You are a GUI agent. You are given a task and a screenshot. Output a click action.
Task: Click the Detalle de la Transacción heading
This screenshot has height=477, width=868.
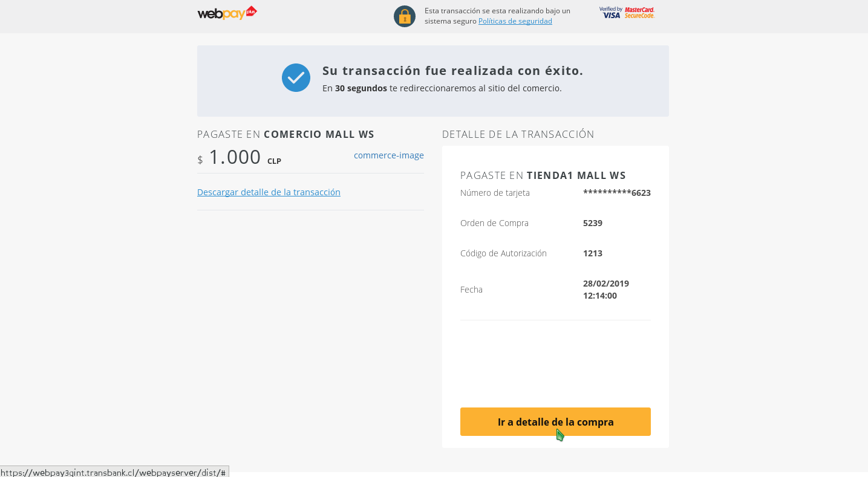518,134
